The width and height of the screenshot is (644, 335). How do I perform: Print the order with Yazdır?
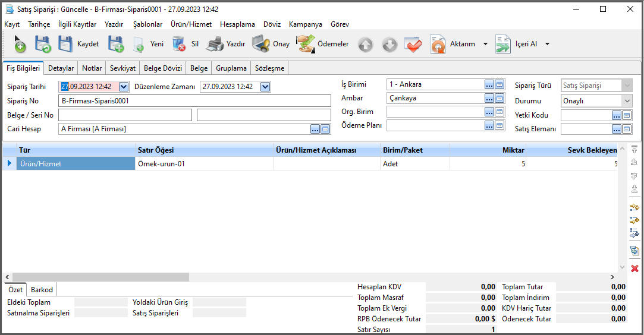pyautogui.click(x=226, y=44)
